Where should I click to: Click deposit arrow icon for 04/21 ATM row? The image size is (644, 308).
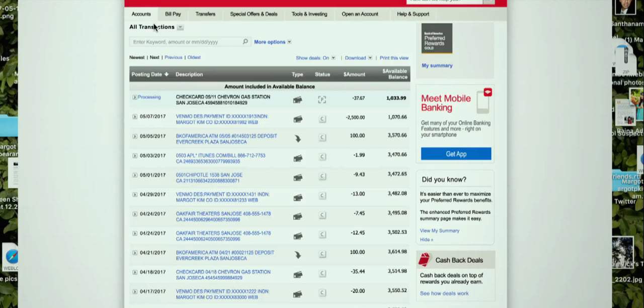tap(298, 255)
